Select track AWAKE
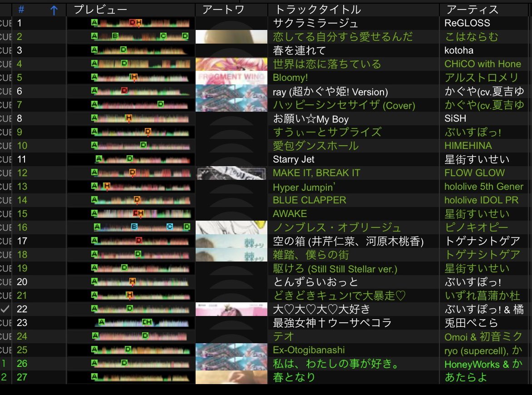 (x=290, y=214)
